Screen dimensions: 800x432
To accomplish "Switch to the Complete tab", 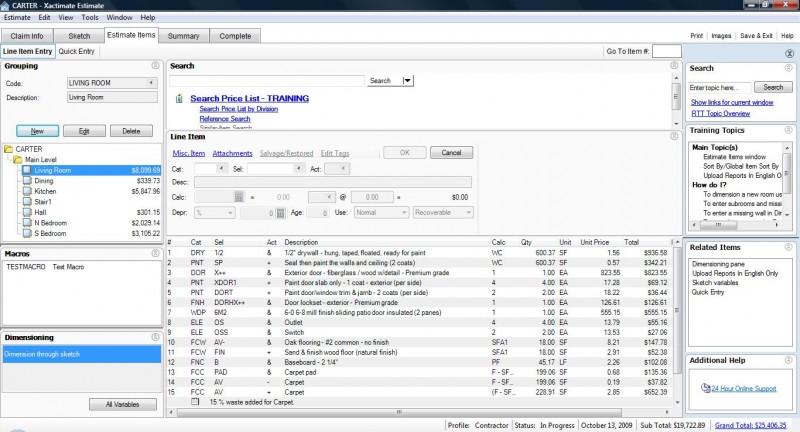I will 235,36.
